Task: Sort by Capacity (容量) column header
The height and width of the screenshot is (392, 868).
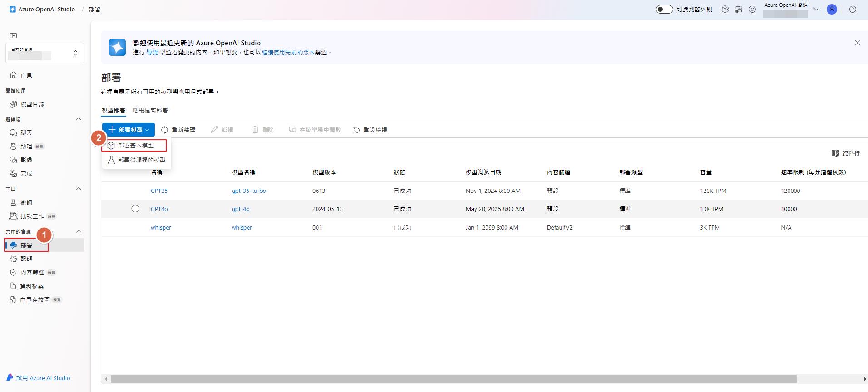Action: click(706, 172)
